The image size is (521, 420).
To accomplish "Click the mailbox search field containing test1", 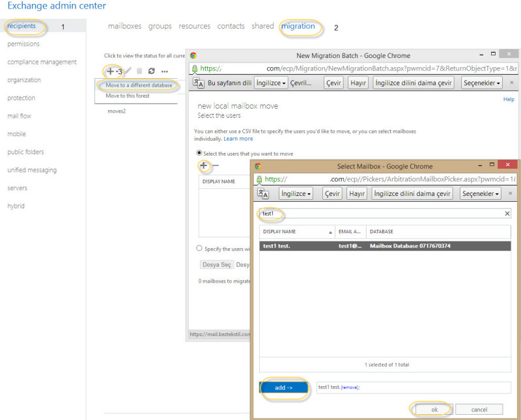I will coord(385,214).
